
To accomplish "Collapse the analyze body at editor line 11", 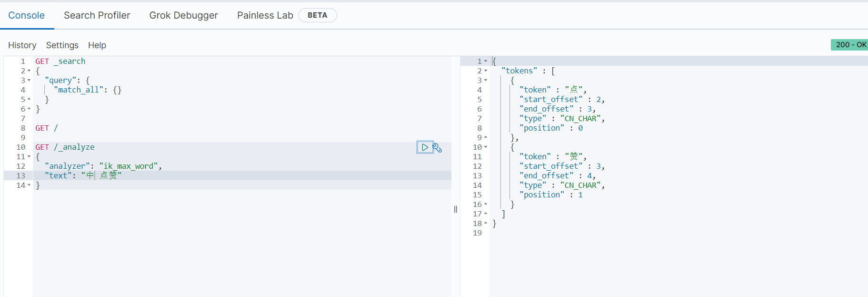I will point(29,157).
